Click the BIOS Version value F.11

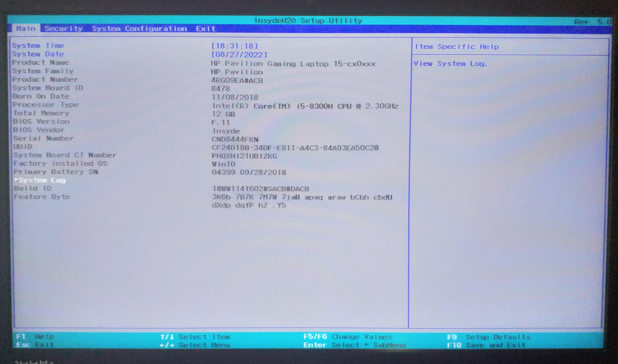(x=220, y=122)
